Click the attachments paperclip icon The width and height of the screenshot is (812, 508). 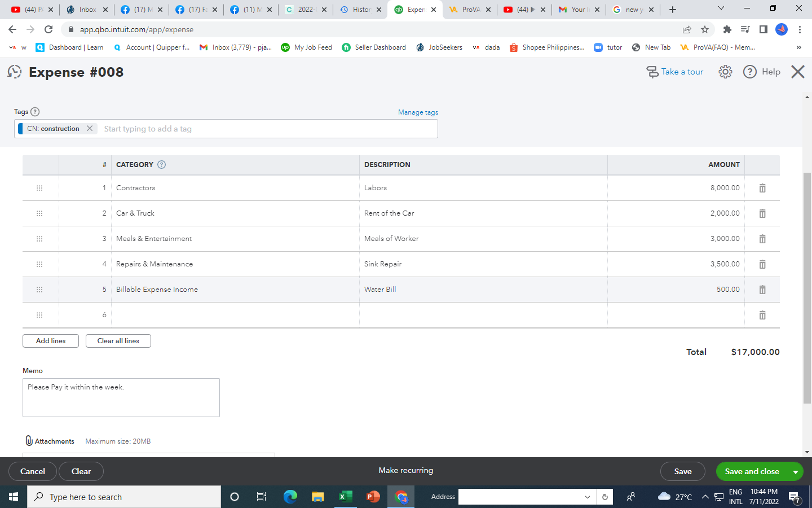(29, 441)
